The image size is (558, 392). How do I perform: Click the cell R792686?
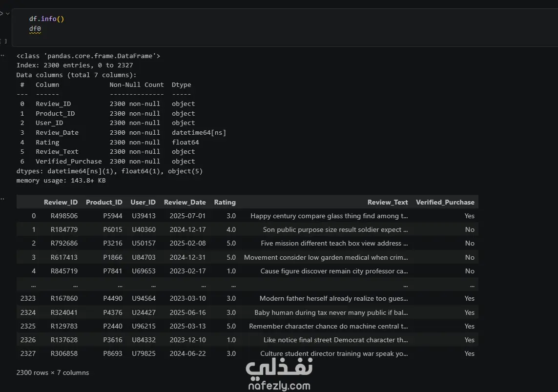(64, 243)
